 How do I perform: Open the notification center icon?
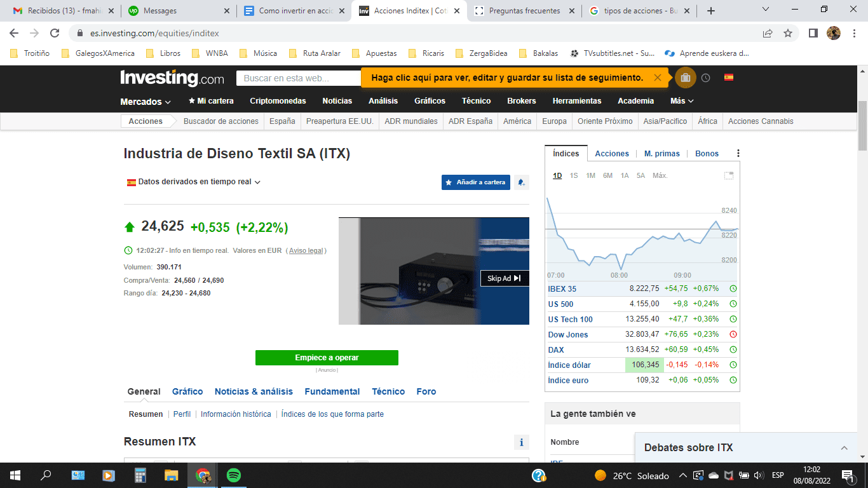[x=848, y=475]
